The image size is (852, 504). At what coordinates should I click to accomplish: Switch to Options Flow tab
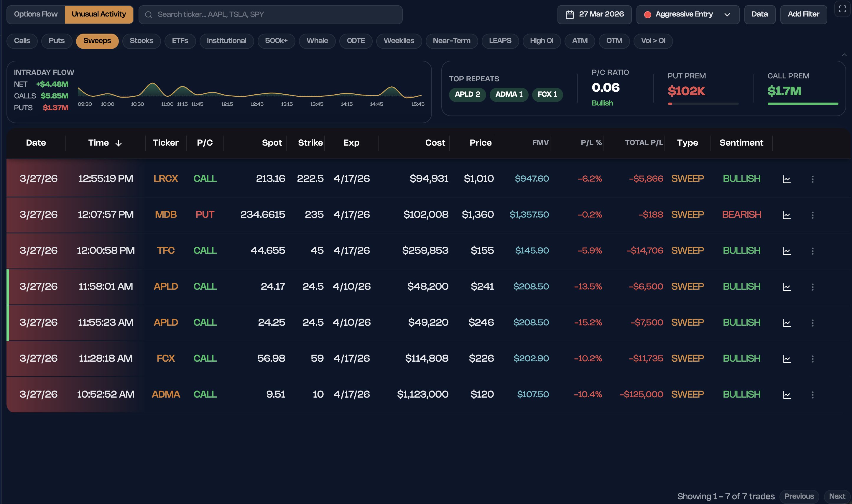[36, 14]
